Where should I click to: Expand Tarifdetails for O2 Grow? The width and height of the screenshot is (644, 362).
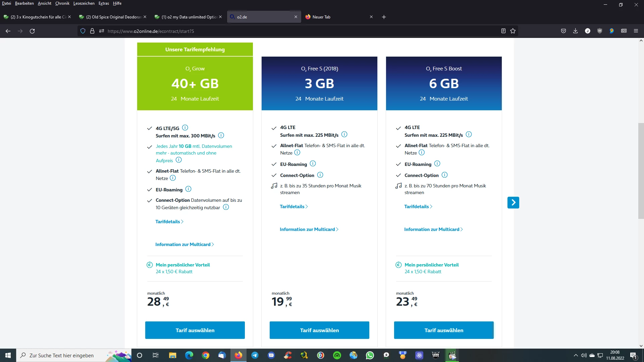[x=169, y=222]
